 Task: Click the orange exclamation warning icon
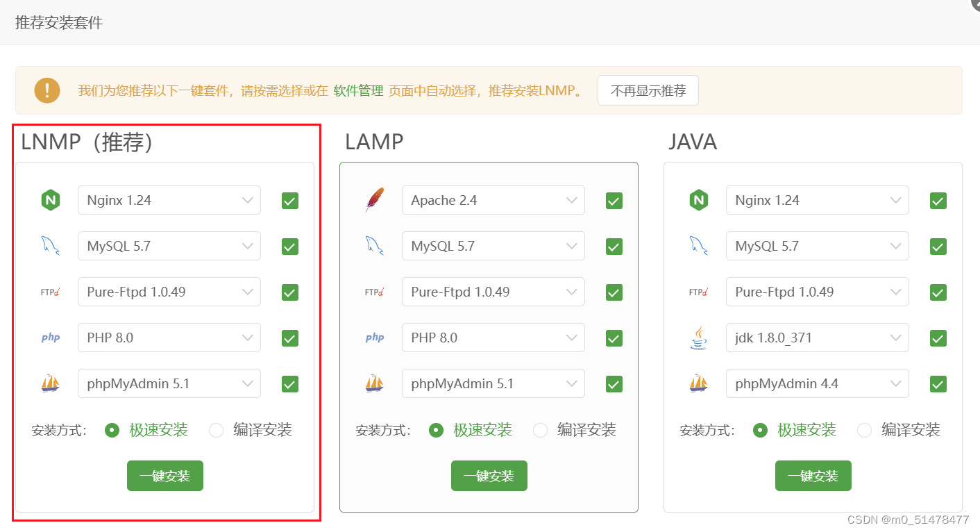pos(47,90)
